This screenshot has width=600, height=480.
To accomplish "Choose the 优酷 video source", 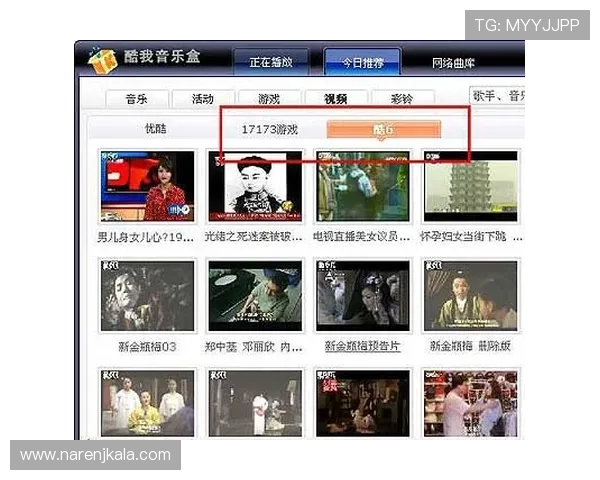I will (156, 129).
